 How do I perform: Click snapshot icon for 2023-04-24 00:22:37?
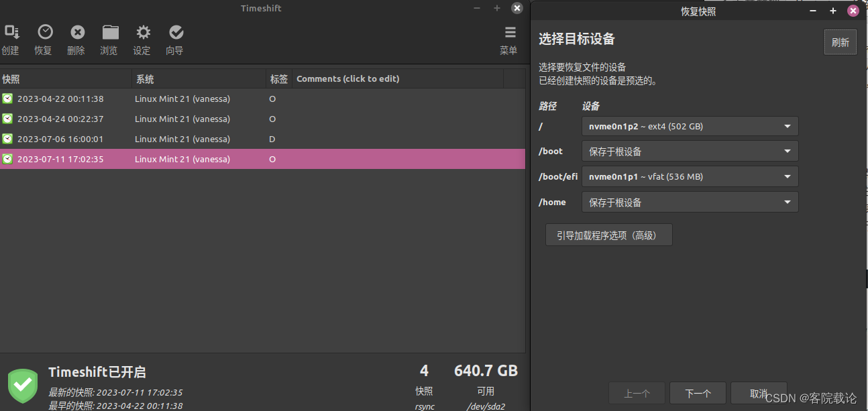tap(7, 119)
